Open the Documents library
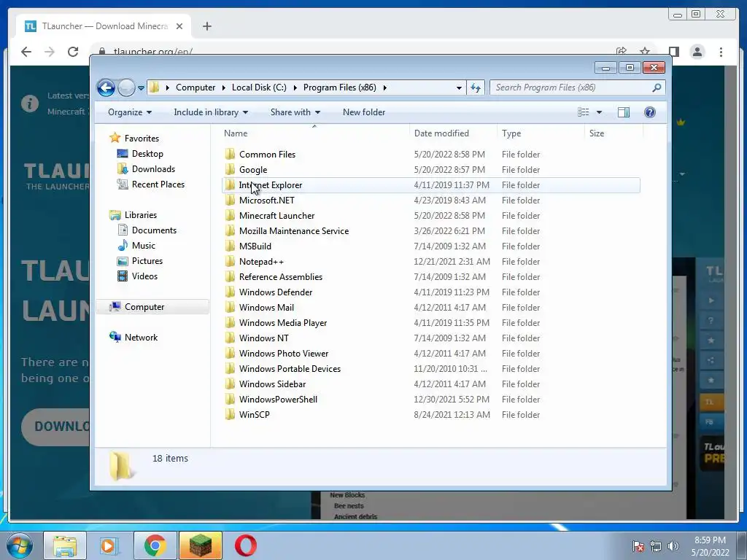 (x=154, y=230)
